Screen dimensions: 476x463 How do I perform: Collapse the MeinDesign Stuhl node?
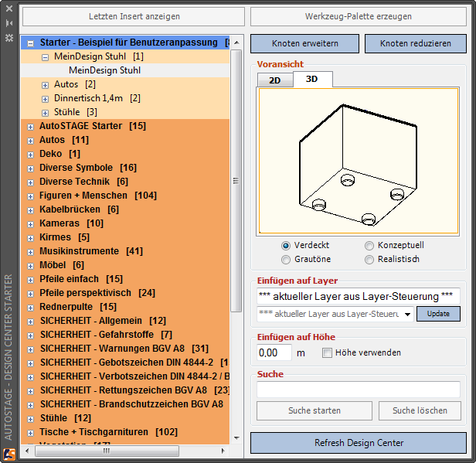[x=46, y=56]
